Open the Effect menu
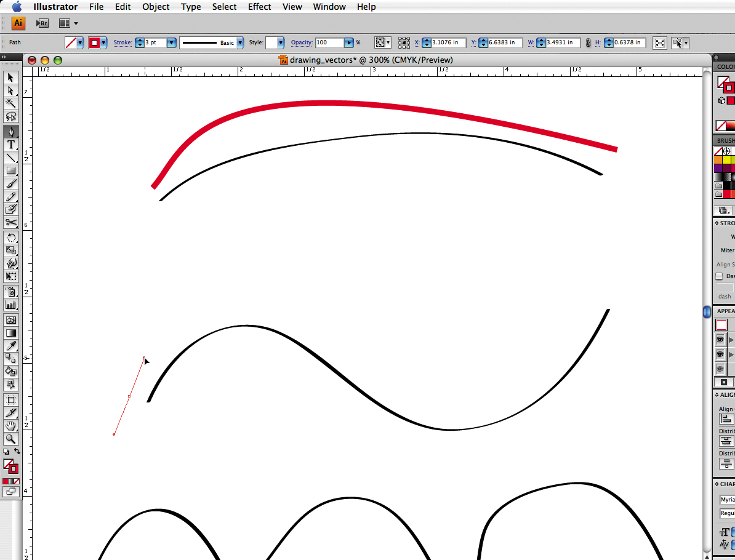Image resolution: width=735 pixels, height=560 pixels. [x=259, y=7]
